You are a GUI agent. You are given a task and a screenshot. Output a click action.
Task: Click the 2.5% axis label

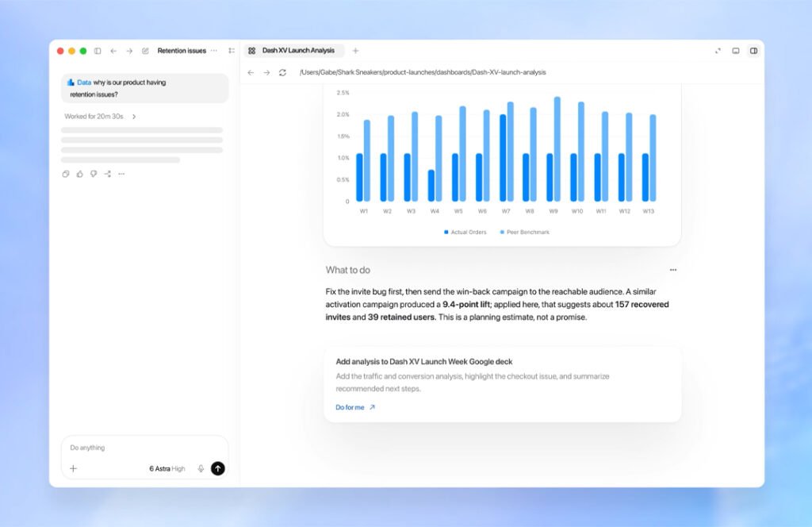pyautogui.click(x=343, y=93)
